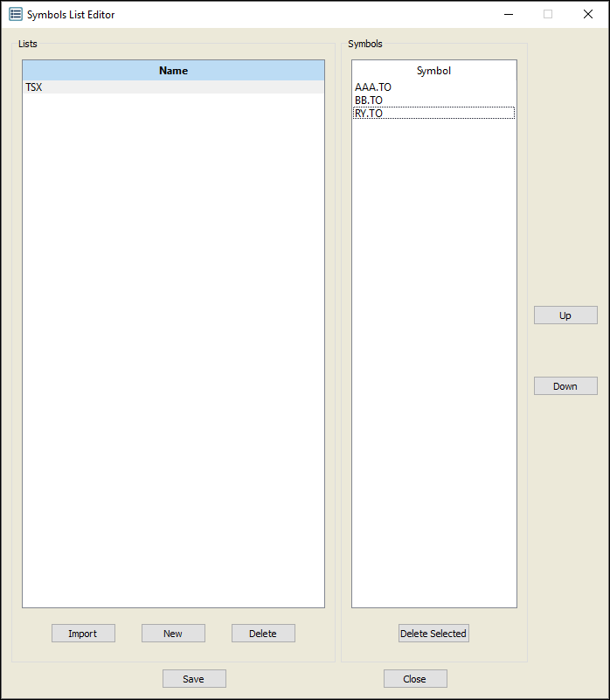Save the symbol lists
The width and height of the screenshot is (610, 700).
[x=194, y=679]
